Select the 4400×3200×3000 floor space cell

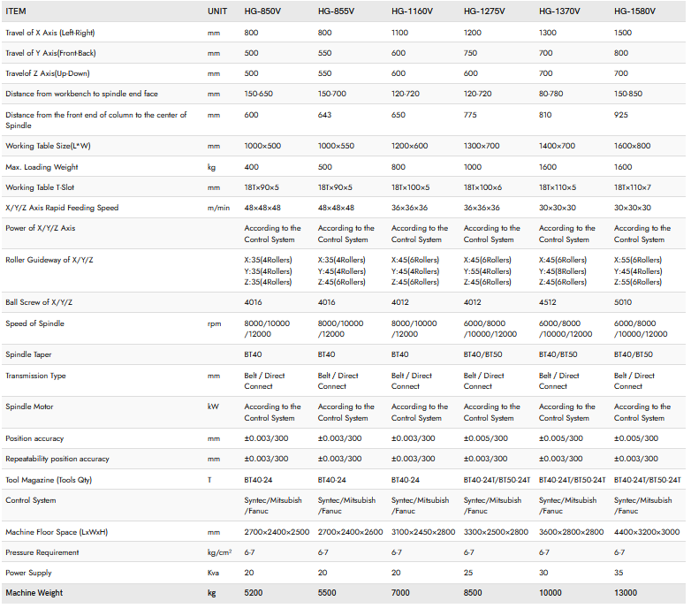647,532
